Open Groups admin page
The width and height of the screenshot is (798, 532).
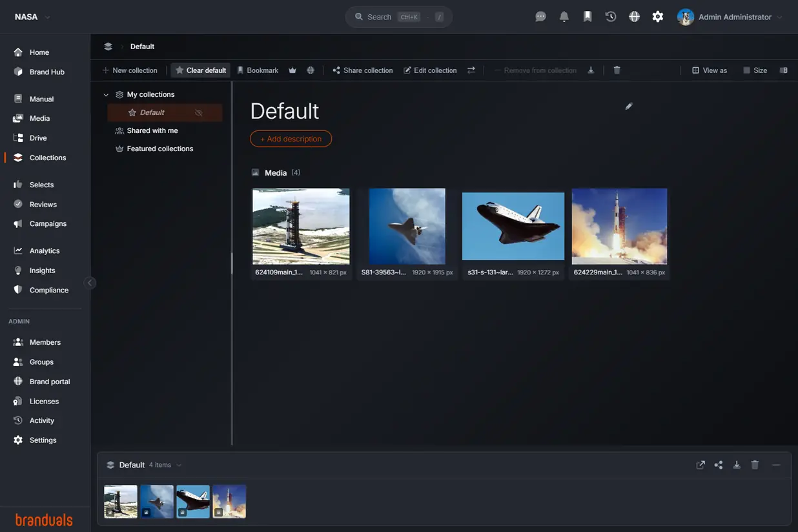pyautogui.click(x=41, y=362)
